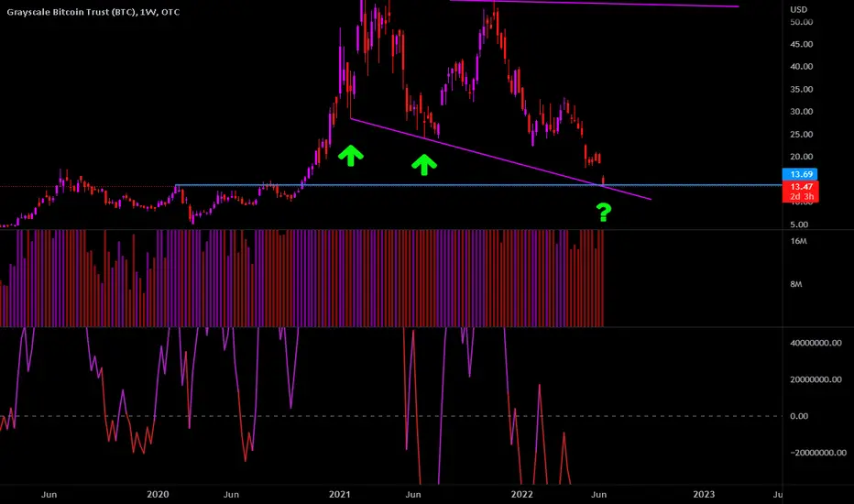Click the 35.00 price axis label
Viewport: 854px width, 504px height.
pyautogui.click(x=801, y=90)
